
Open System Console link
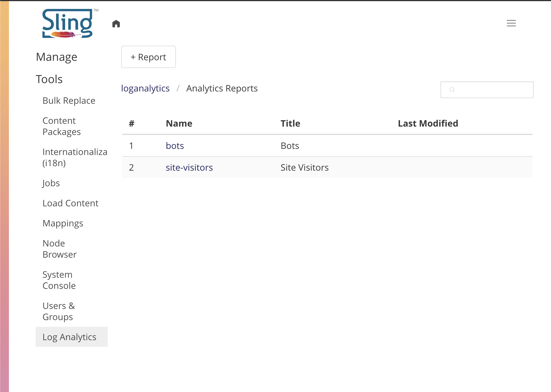point(59,280)
